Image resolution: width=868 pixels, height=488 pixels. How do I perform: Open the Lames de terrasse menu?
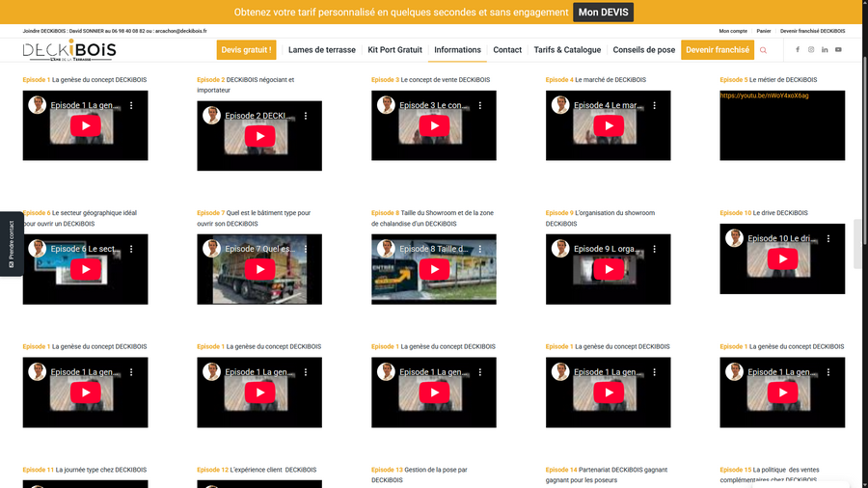click(321, 50)
